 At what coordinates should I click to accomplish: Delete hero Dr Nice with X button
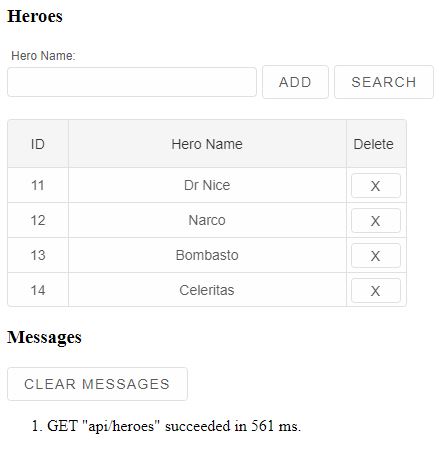376,186
